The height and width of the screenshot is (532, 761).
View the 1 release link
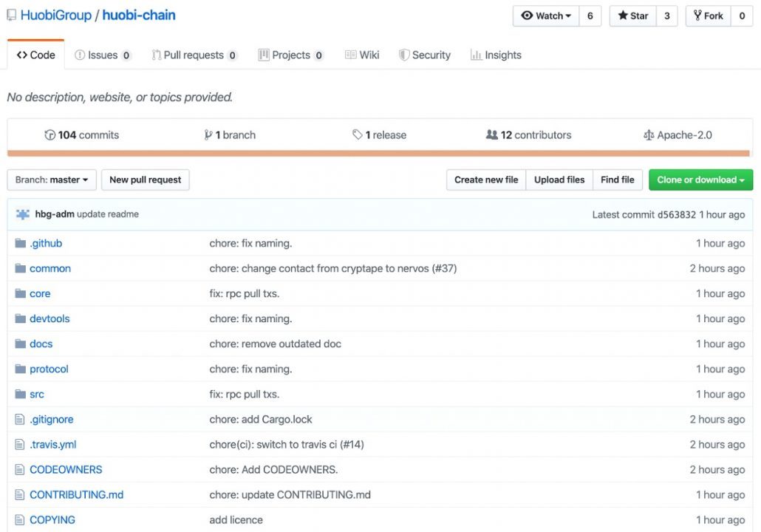click(380, 135)
